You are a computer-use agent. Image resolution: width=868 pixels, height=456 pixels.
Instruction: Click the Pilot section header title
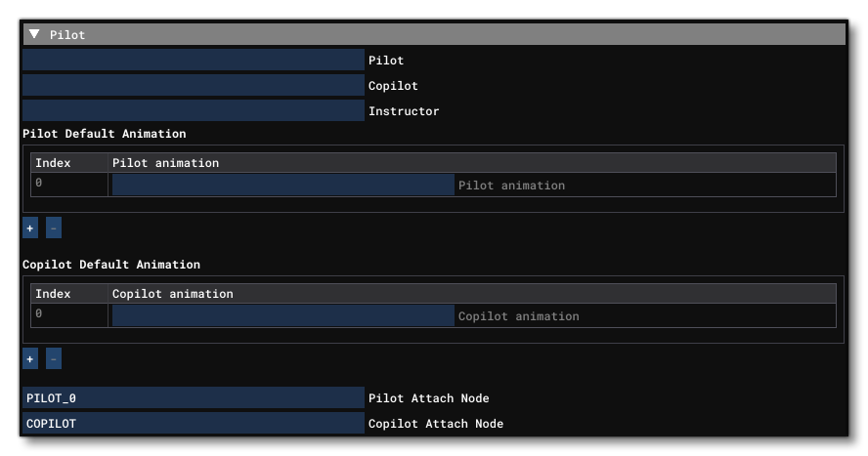coord(67,34)
